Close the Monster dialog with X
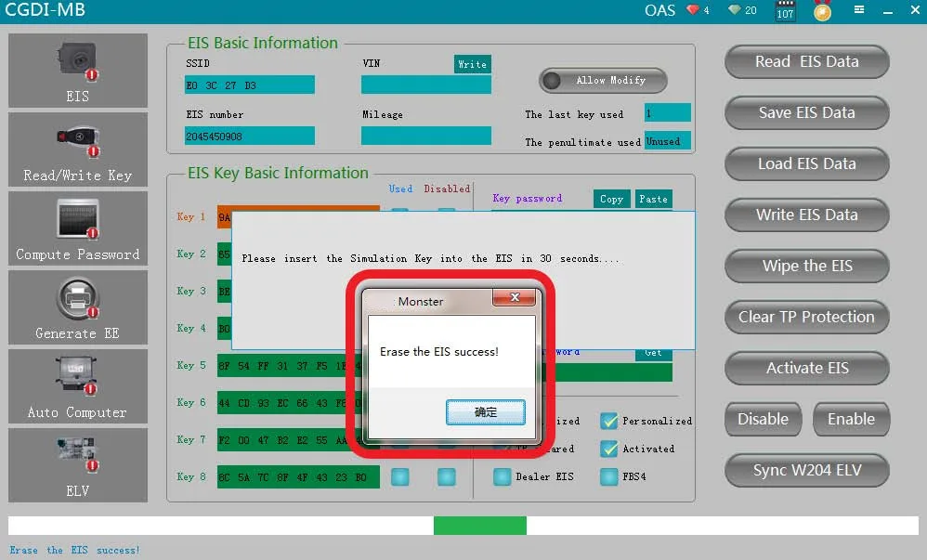Screen dimensions: 927x560 (x=515, y=297)
